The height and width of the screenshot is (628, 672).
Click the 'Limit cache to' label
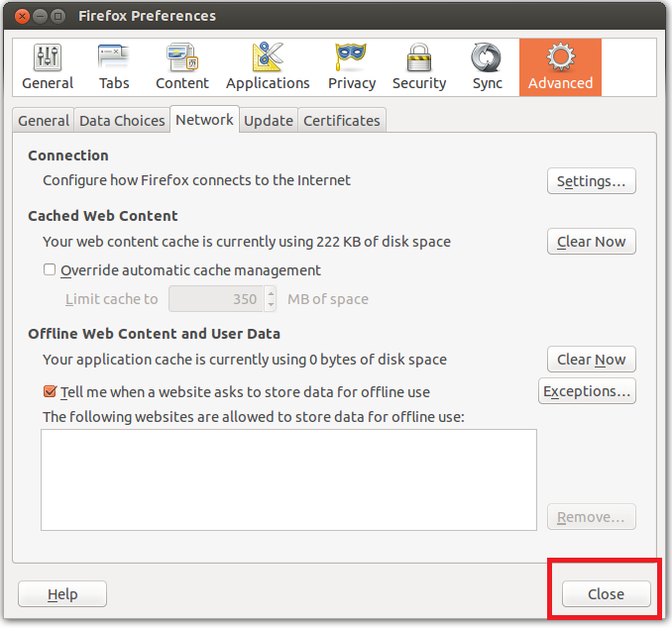[111, 299]
